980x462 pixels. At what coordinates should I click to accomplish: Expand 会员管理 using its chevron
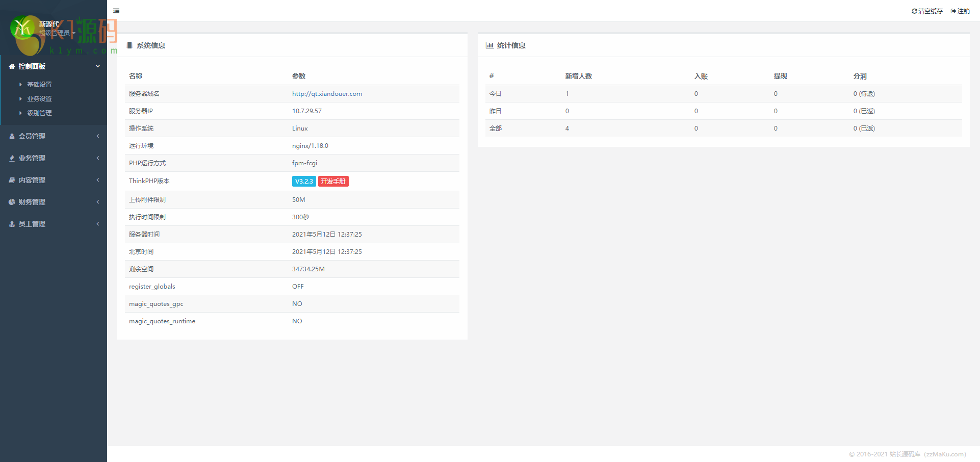click(98, 136)
